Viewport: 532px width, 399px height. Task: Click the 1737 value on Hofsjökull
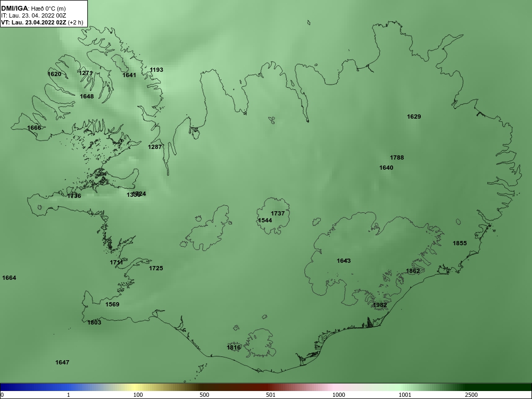pyautogui.click(x=278, y=214)
